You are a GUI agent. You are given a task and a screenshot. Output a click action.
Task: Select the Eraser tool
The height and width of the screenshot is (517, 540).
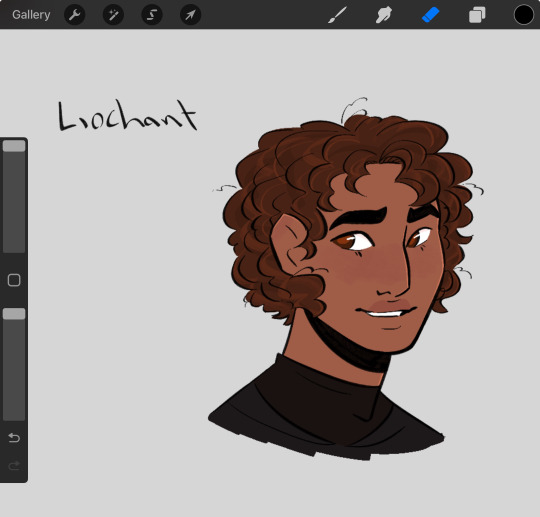click(x=430, y=15)
